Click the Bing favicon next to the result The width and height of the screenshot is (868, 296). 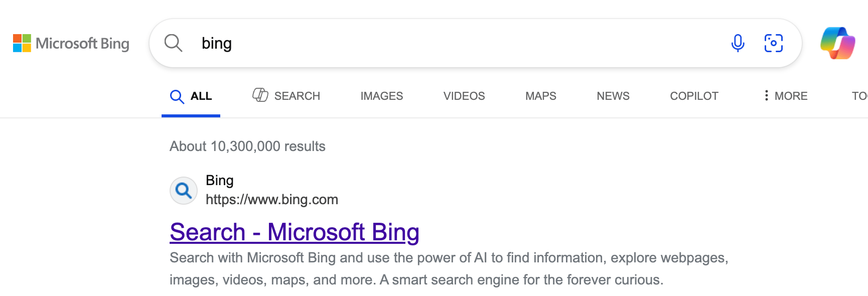click(x=183, y=190)
